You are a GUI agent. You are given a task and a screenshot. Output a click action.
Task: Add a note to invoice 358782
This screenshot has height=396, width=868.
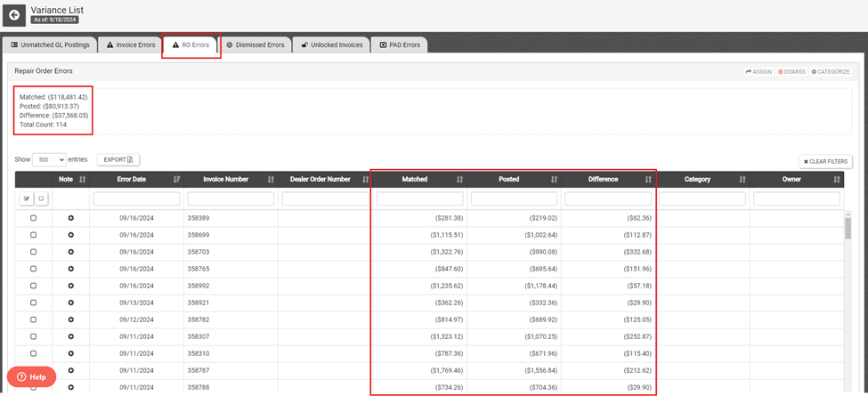click(x=71, y=319)
